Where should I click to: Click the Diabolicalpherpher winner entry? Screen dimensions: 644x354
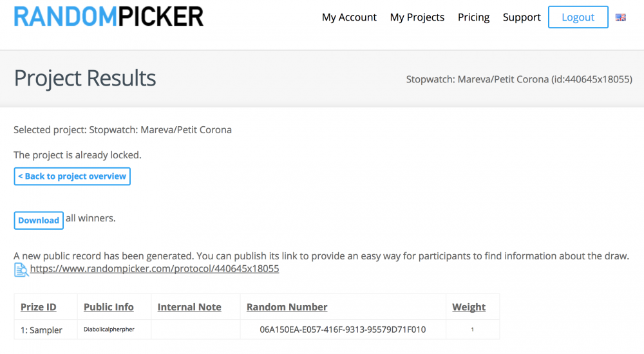[109, 330]
